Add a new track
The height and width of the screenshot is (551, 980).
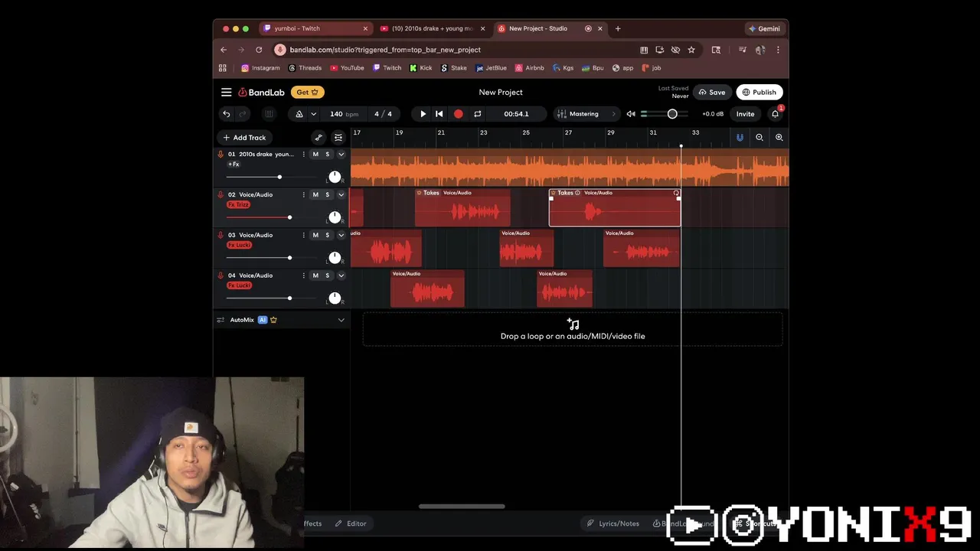coord(244,138)
